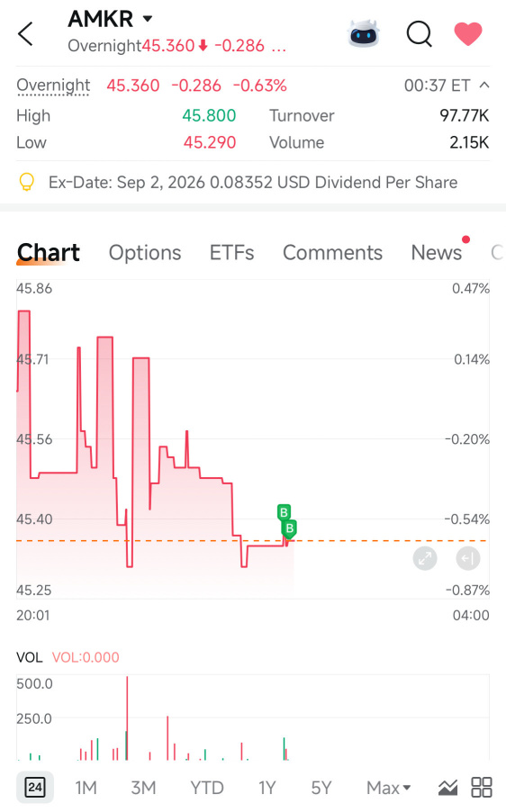Toggle the 24-hour chart mode button

click(x=35, y=788)
